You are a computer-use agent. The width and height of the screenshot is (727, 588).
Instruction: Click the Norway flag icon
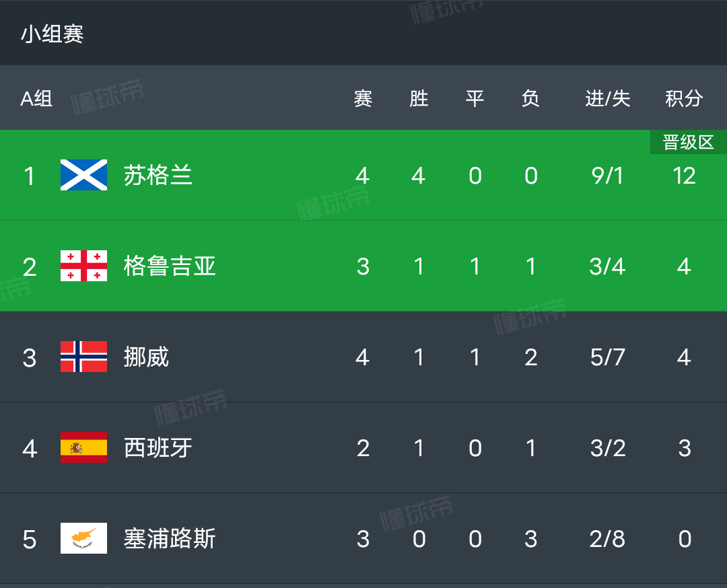84,357
